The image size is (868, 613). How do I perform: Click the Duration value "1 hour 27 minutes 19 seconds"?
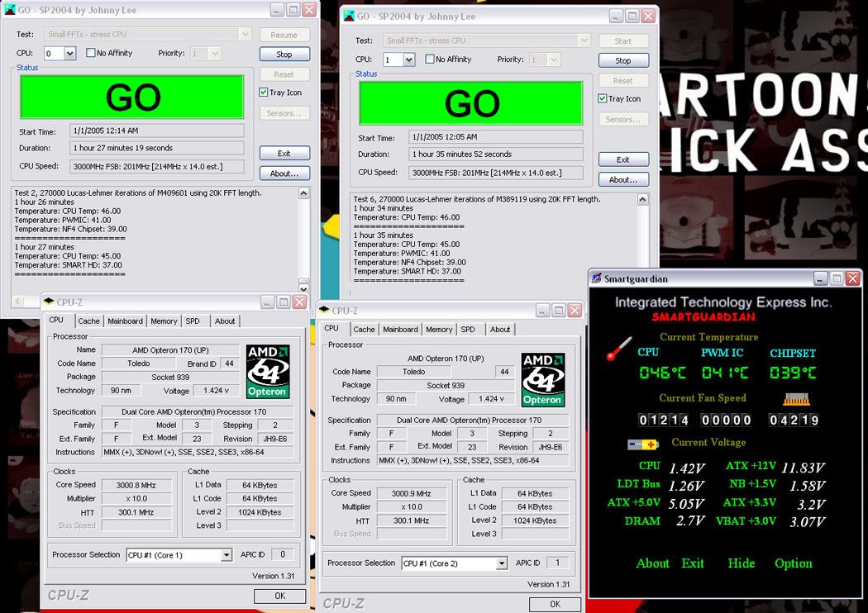click(x=157, y=148)
